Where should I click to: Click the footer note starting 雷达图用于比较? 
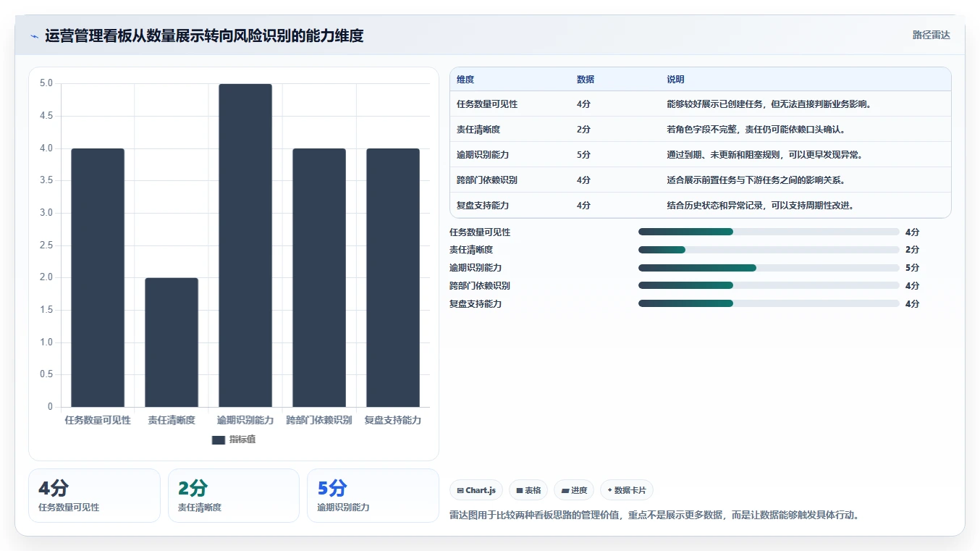pyautogui.click(x=654, y=516)
